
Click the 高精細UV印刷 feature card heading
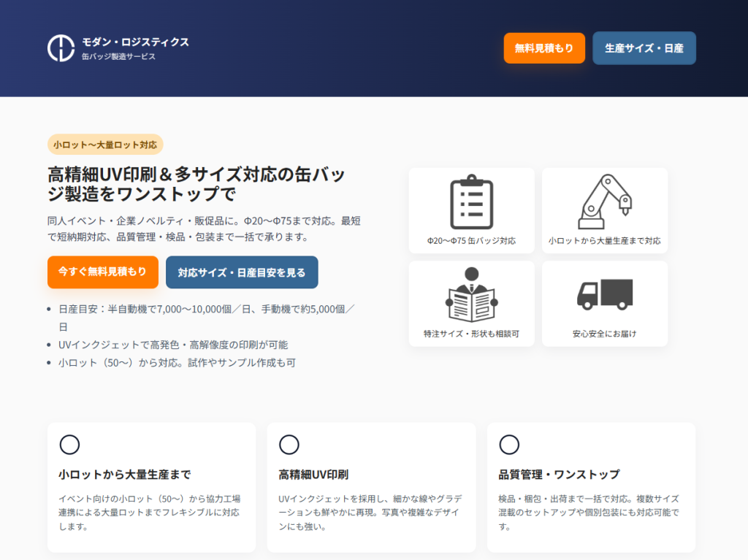(313, 474)
